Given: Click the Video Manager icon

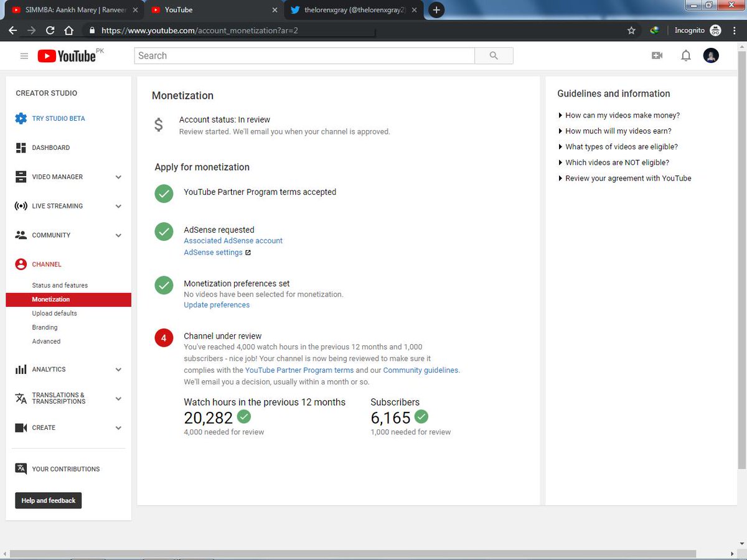Looking at the screenshot, I should click(x=21, y=177).
